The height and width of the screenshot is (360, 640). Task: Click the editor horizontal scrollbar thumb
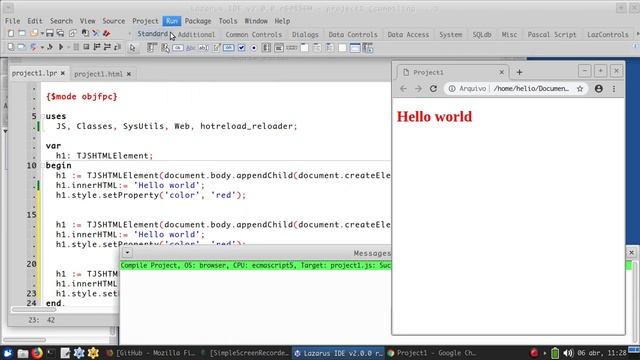point(34,310)
